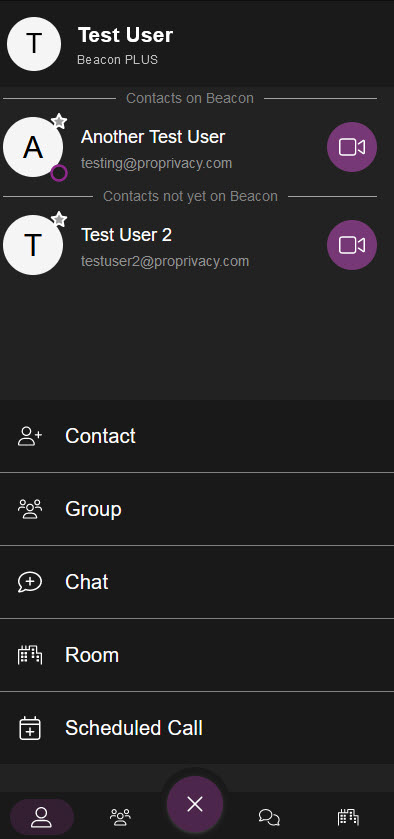Toggle favorite star on Test User 2

point(59,219)
